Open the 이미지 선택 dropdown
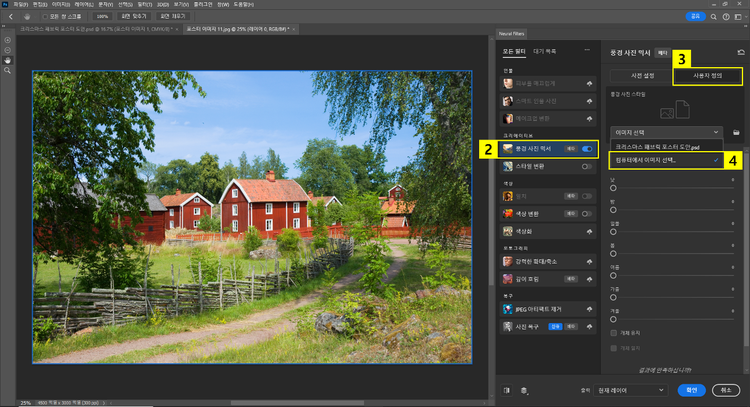 coord(666,132)
